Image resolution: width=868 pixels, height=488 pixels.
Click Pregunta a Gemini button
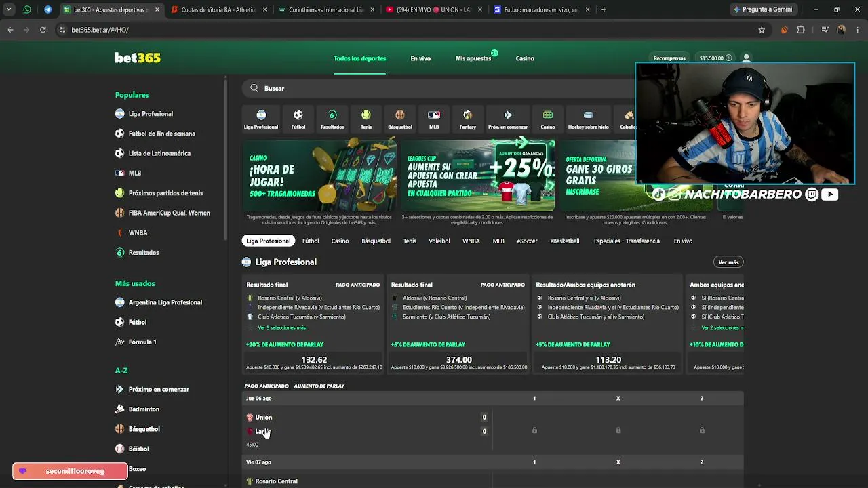pyautogui.click(x=762, y=9)
